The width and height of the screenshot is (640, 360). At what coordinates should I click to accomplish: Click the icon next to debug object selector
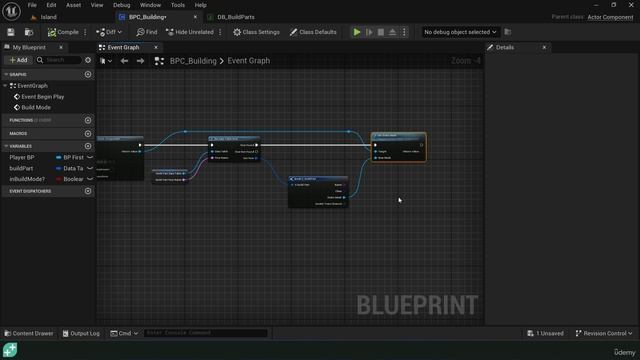coord(508,32)
